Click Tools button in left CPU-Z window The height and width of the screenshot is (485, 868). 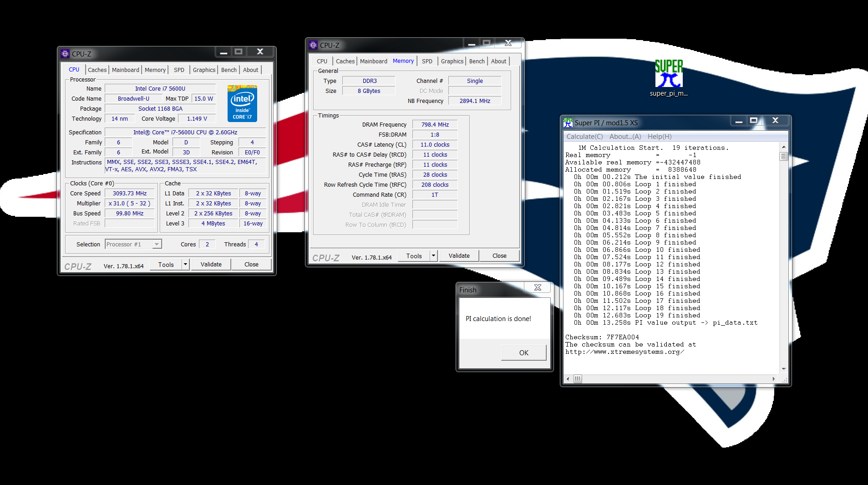click(166, 265)
